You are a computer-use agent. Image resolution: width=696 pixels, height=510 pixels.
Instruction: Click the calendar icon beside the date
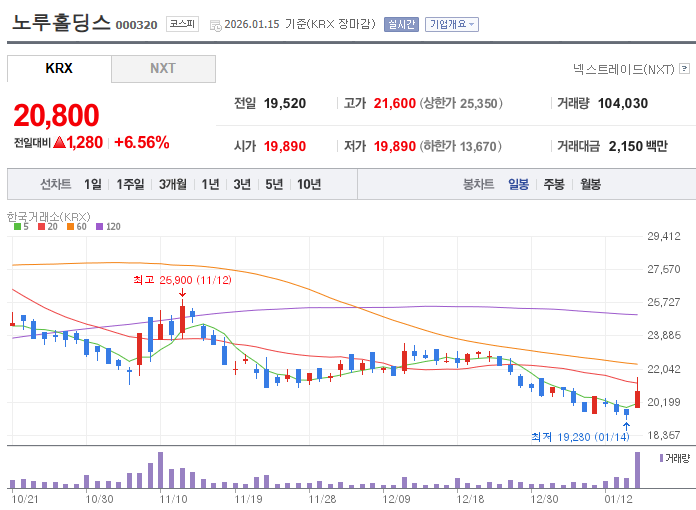(x=216, y=26)
